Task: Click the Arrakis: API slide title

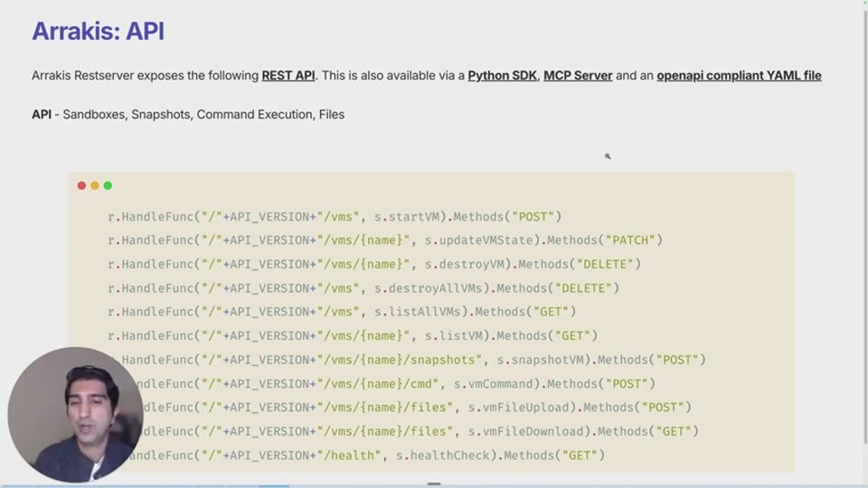Action: [98, 31]
